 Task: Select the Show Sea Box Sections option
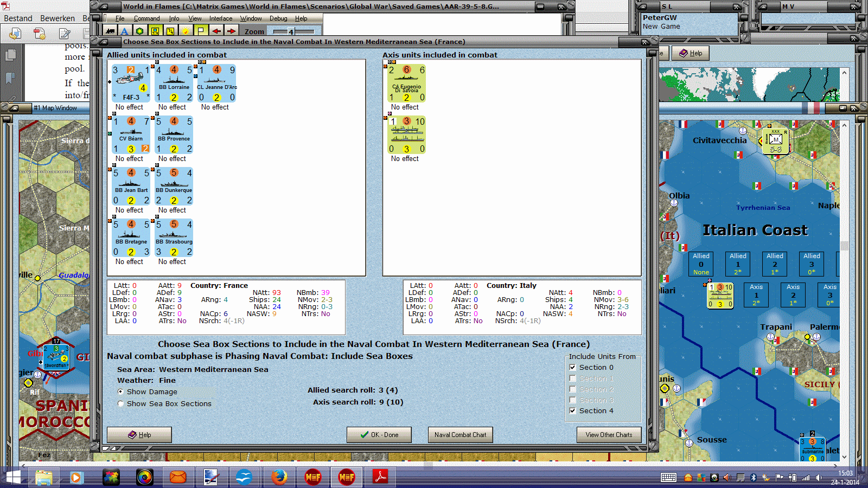120,403
